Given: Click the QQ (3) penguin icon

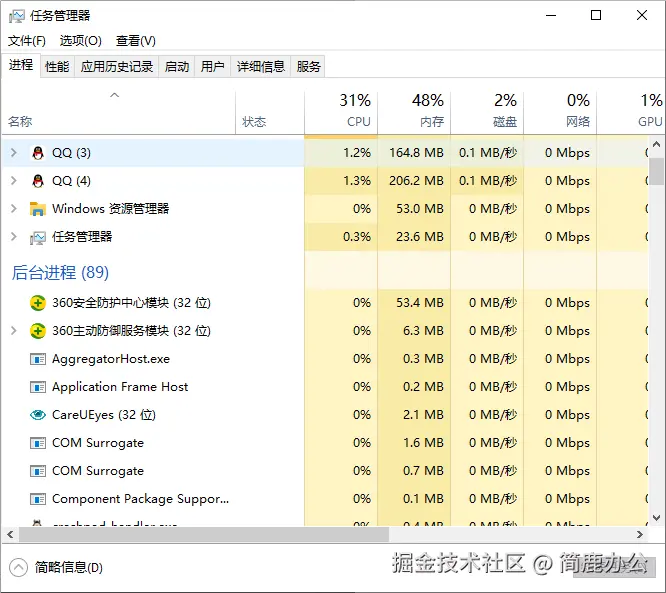Looking at the screenshot, I should 38,153.
